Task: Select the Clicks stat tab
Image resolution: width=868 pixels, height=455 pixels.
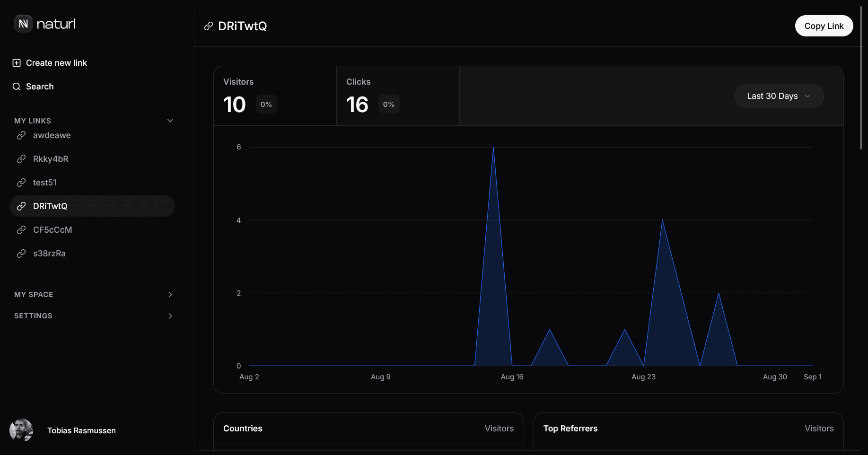Action: (x=398, y=96)
